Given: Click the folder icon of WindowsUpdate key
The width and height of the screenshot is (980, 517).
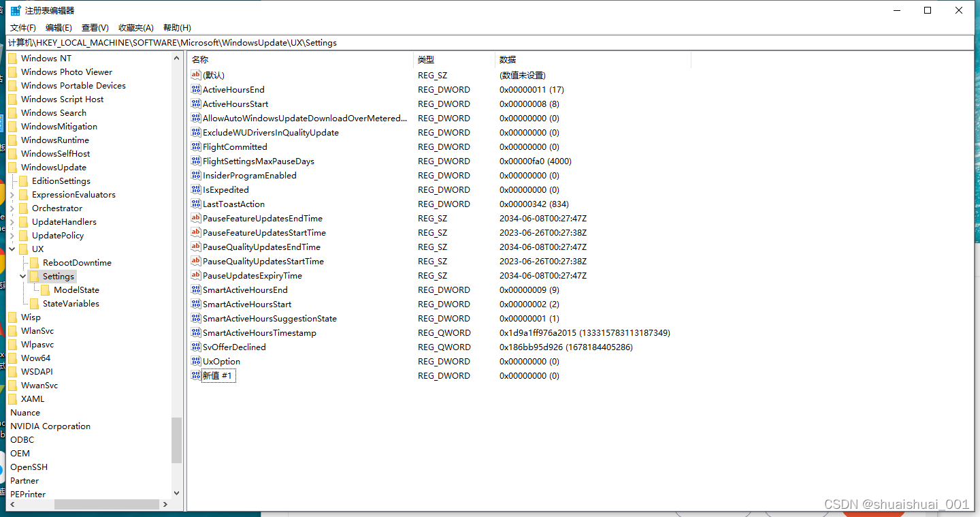Looking at the screenshot, I should pyautogui.click(x=13, y=167).
